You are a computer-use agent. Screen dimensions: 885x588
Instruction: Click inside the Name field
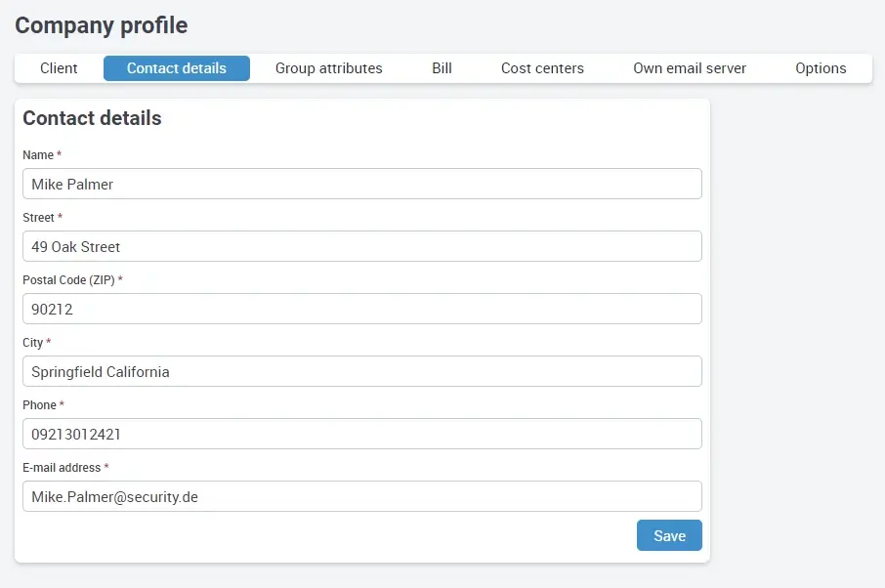coord(361,184)
